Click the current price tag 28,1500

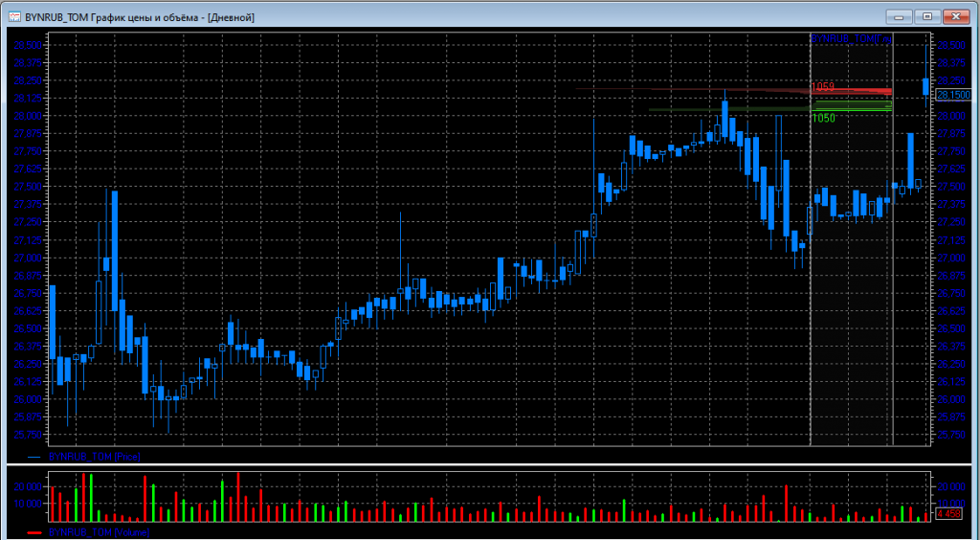pos(953,95)
